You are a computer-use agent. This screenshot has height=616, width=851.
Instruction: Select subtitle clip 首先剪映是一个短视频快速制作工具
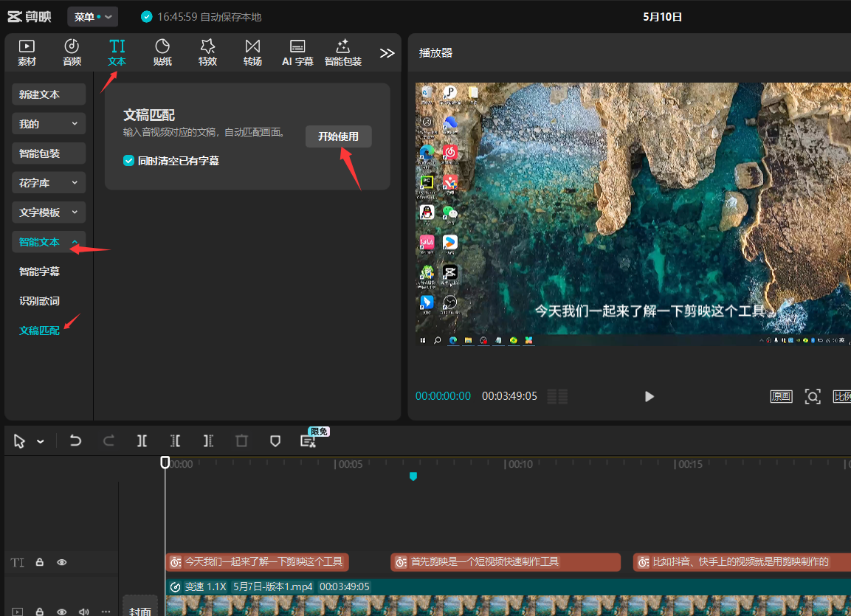[506, 561]
